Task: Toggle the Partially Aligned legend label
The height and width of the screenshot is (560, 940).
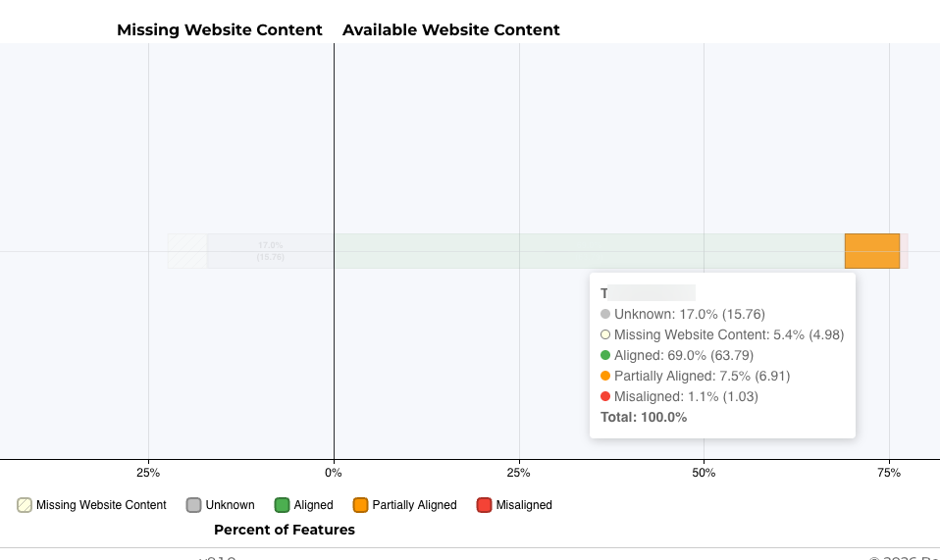Action: click(414, 505)
